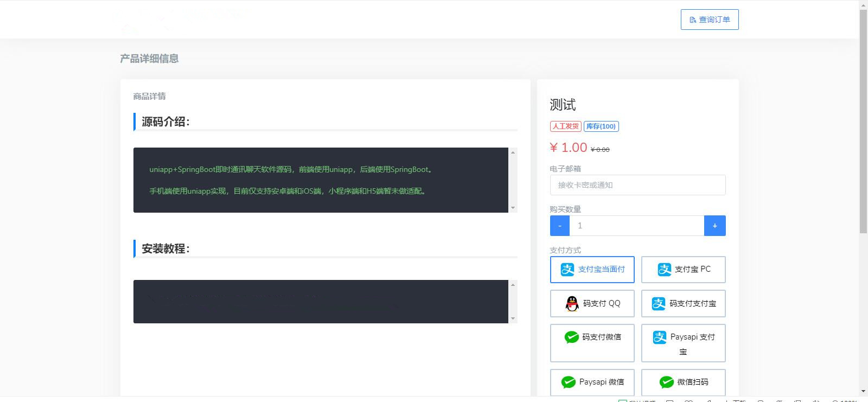Click the page scrollbar up arrow
The width and height of the screenshot is (868, 402).
tap(863, 5)
